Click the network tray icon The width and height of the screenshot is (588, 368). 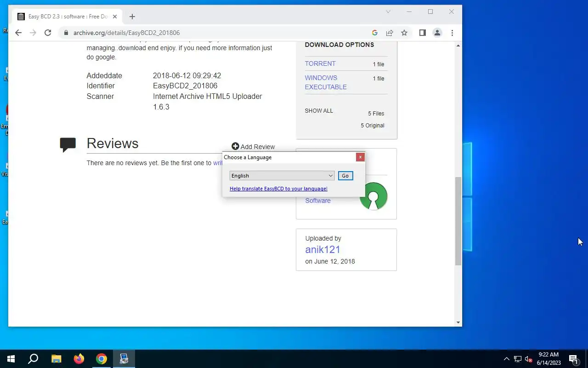518,359
